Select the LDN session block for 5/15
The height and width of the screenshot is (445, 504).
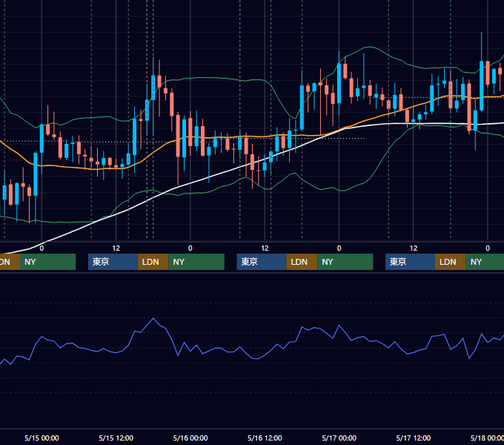[x=153, y=262]
